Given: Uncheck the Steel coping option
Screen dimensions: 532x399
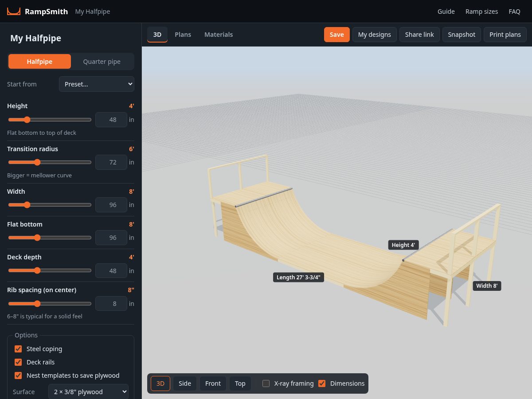Looking at the screenshot, I should pyautogui.click(x=18, y=349).
